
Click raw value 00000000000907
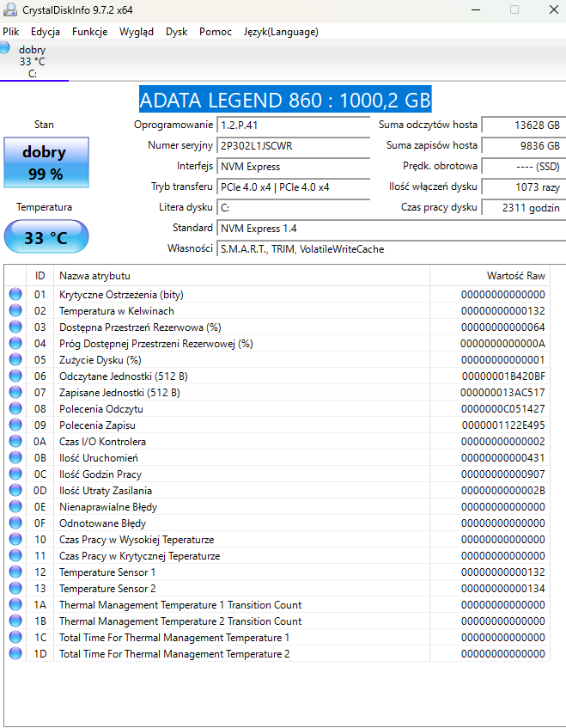[x=503, y=474]
